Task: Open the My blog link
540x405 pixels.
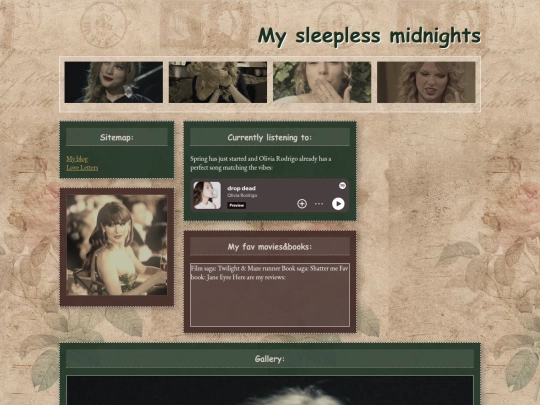Action: [77, 159]
